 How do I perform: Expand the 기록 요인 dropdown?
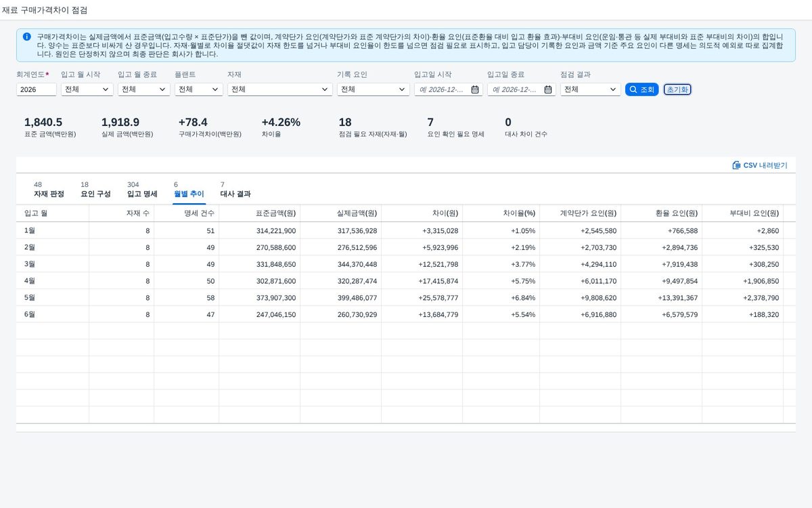pos(374,89)
